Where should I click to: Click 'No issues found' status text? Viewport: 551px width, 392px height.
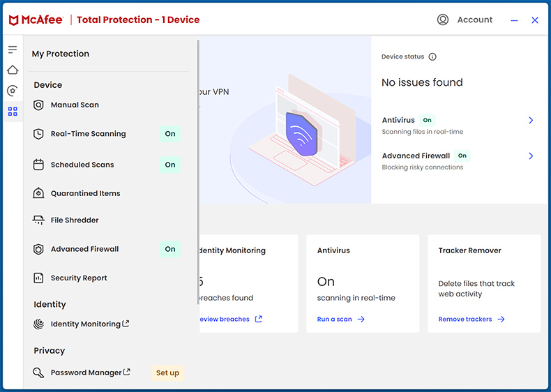point(422,82)
